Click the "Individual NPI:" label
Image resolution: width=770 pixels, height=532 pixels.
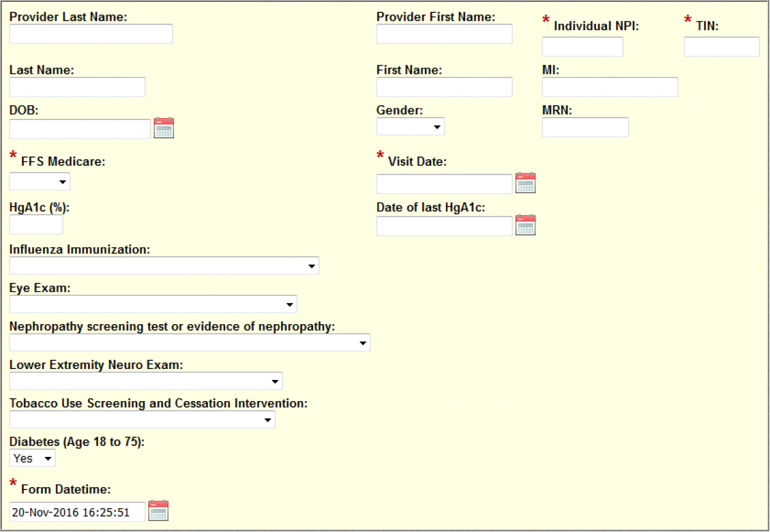click(x=597, y=26)
